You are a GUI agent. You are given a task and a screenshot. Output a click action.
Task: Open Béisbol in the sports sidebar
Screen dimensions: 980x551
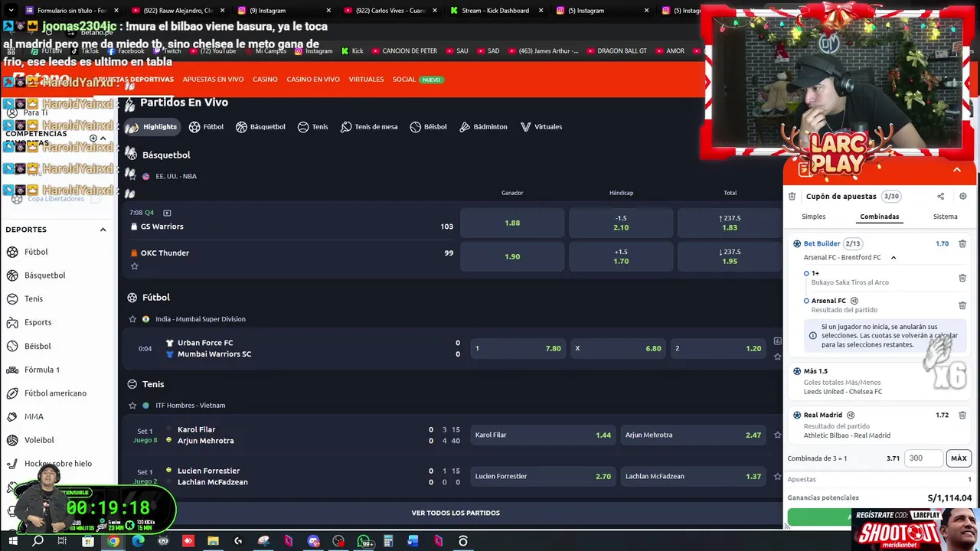pyautogui.click(x=38, y=347)
